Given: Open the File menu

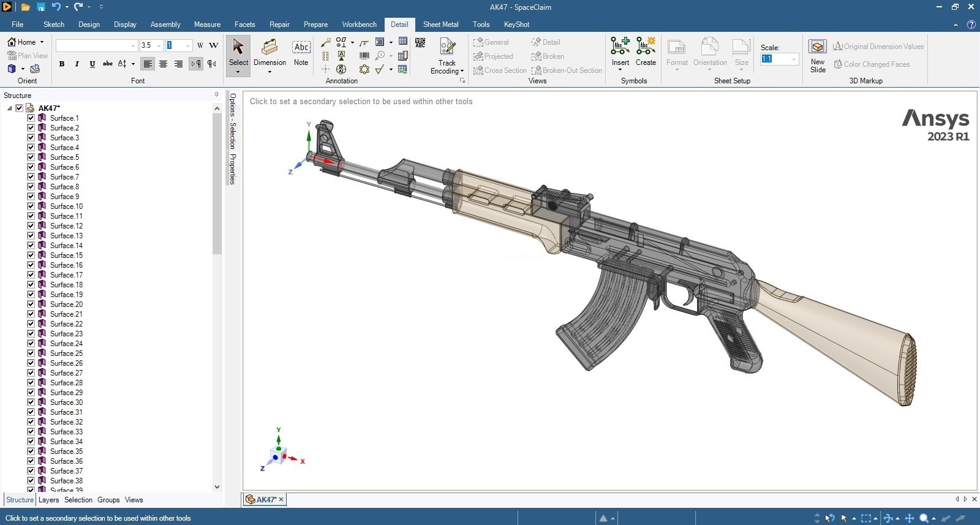Looking at the screenshot, I should tap(18, 25).
